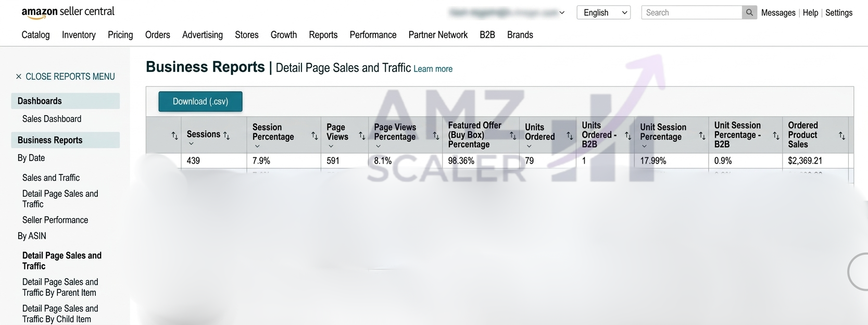Open Detail Page Sales By Child Item
Viewport: 868px width, 325px height.
point(60,314)
